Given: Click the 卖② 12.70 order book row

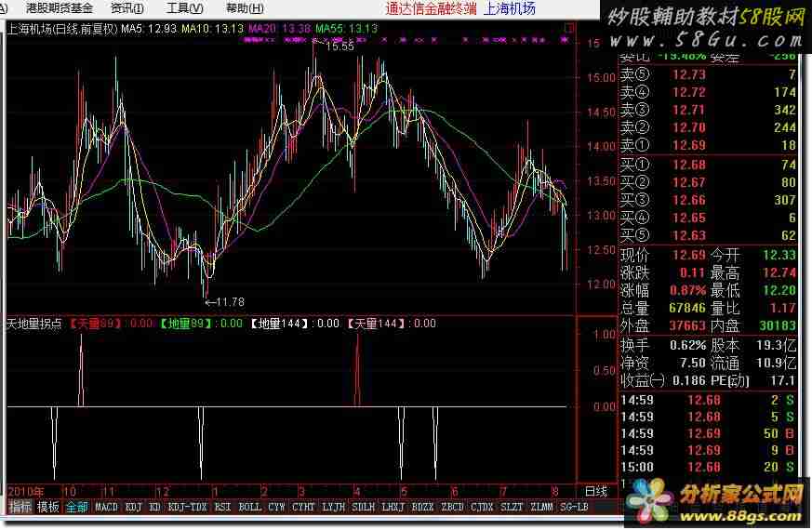Looking at the screenshot, I should (x=709, y=127).
